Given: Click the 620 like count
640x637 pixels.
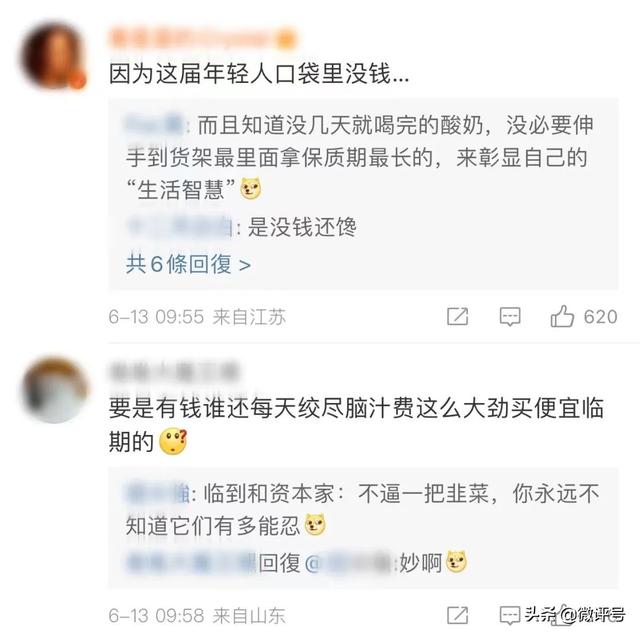Looking at the screenshot, I should click(x=600, y=317).
